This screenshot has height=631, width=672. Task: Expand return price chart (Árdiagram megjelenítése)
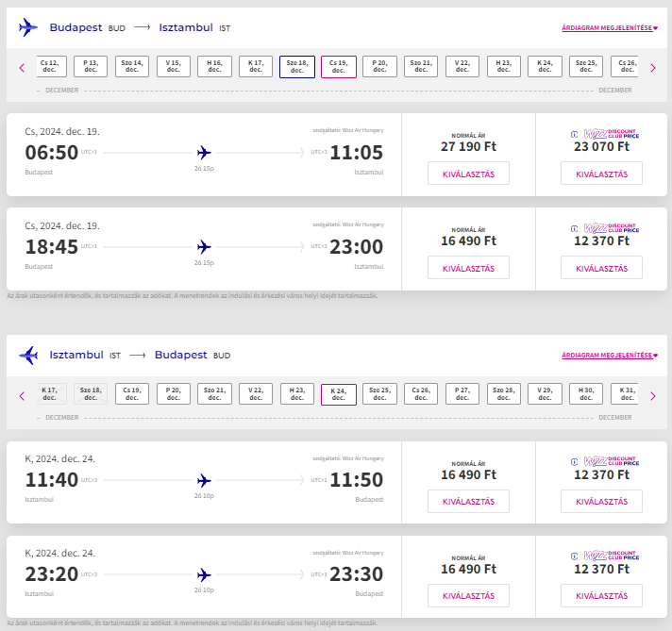tap(610, 356)
